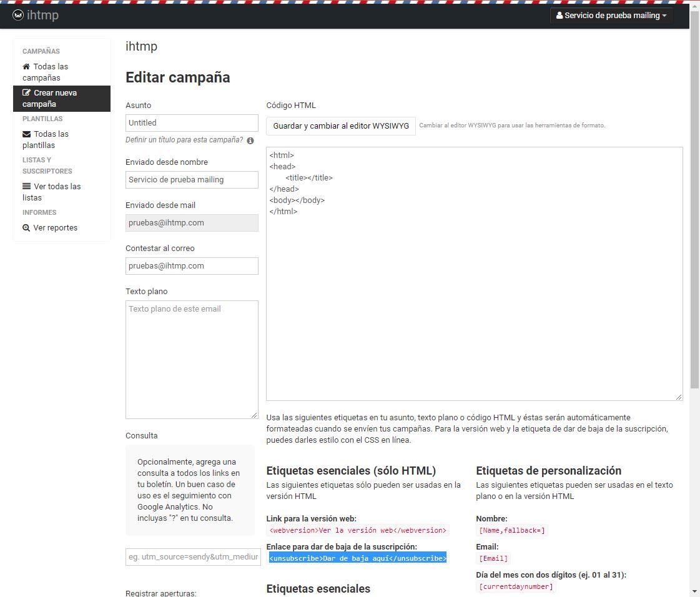
Task: Click the edit icon of Crear nueva campaña
Action: pyautogui.click(x=26, y=92)
